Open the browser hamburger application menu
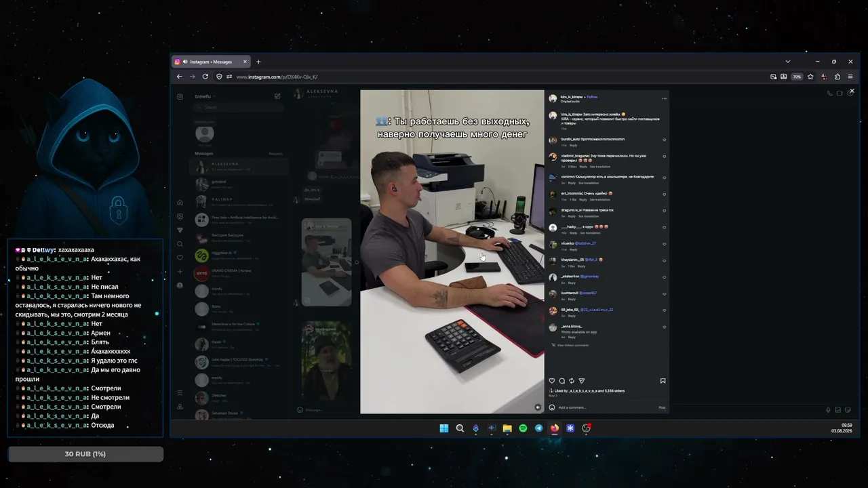The image size is (868, 488). pos(850,77)
